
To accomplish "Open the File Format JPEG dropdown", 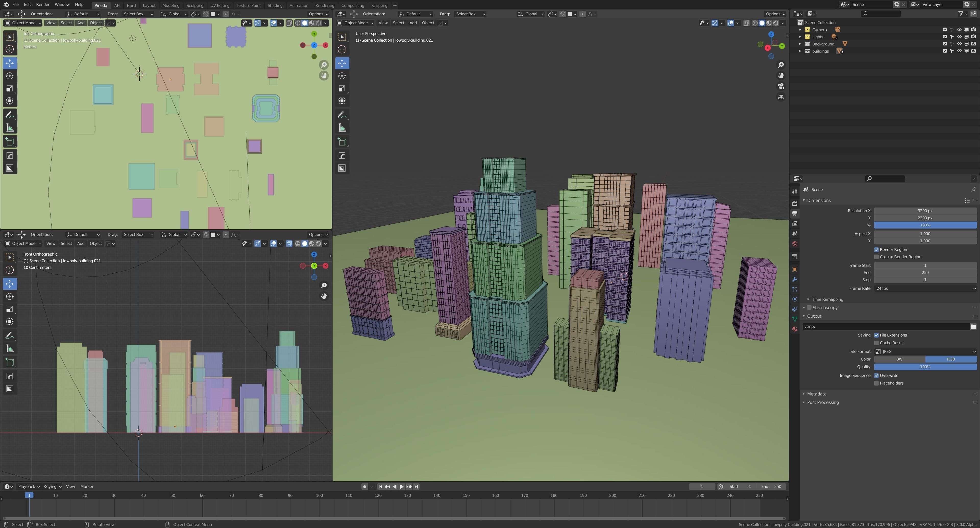I will click(x=925, y=352).
